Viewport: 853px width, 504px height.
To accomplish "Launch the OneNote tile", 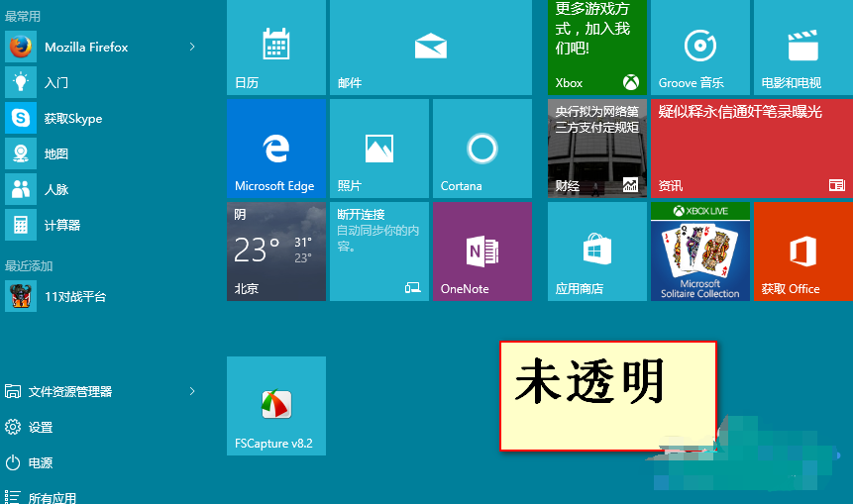I will 481,252.
